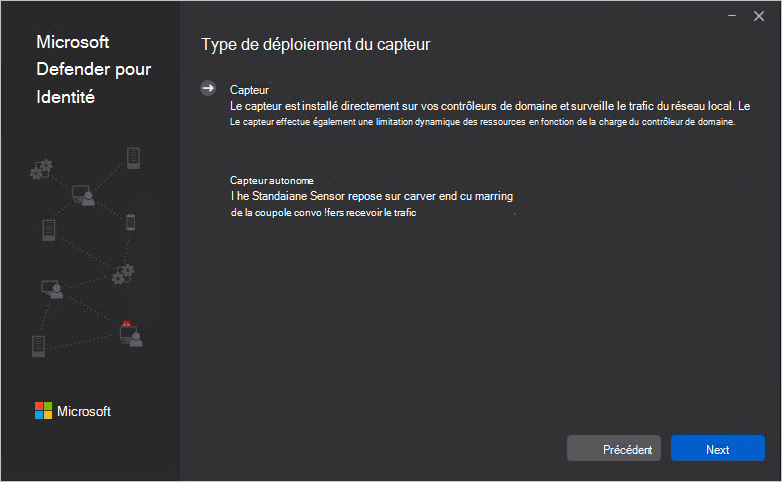Screen dimensions: 782x482
Task: Close the Defender installer window
Action: point(759,16)
